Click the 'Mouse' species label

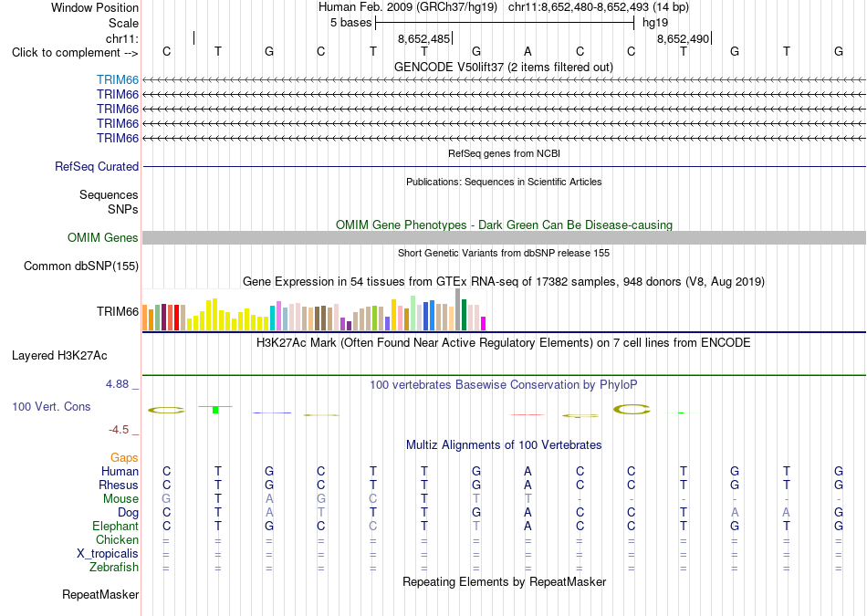(x=120, y=499)
